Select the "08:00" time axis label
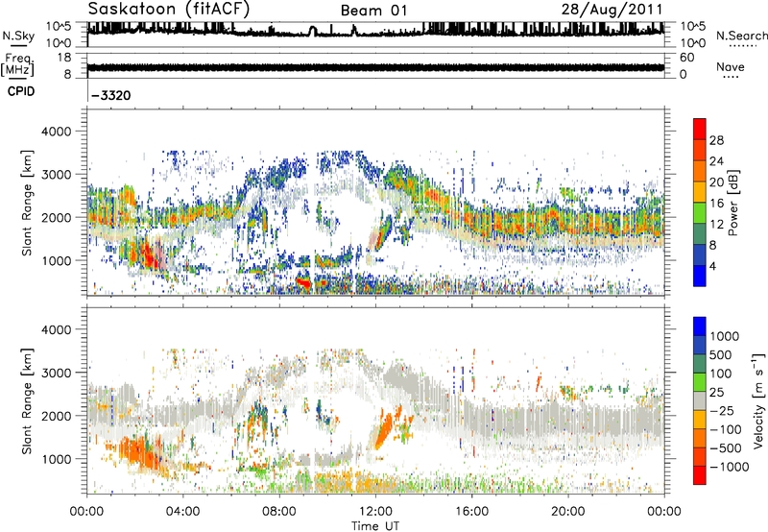 coord(279,512)
